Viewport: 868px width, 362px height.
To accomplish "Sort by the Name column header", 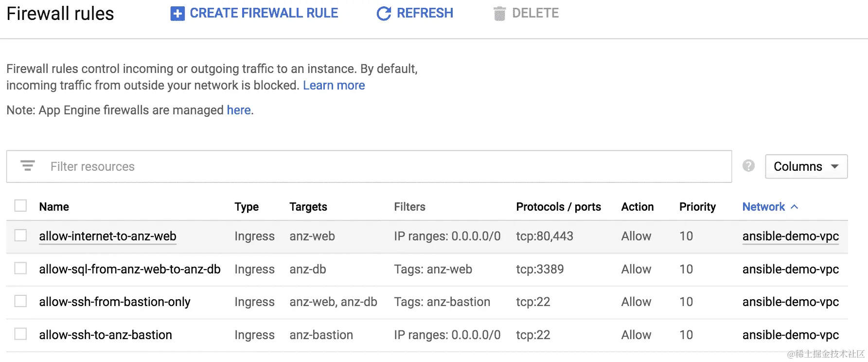I will pos(54,207).
